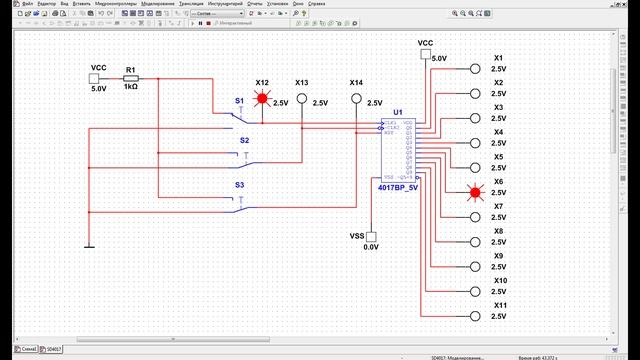This screenshot has height=360, width=640.
Task: Save the current design
Action: click(x=44, y=13)
